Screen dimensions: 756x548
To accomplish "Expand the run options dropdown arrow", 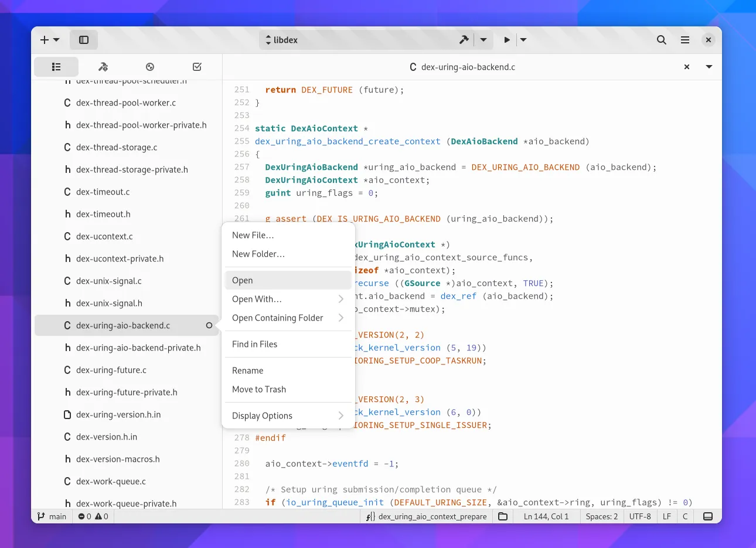I will [523, 40].
